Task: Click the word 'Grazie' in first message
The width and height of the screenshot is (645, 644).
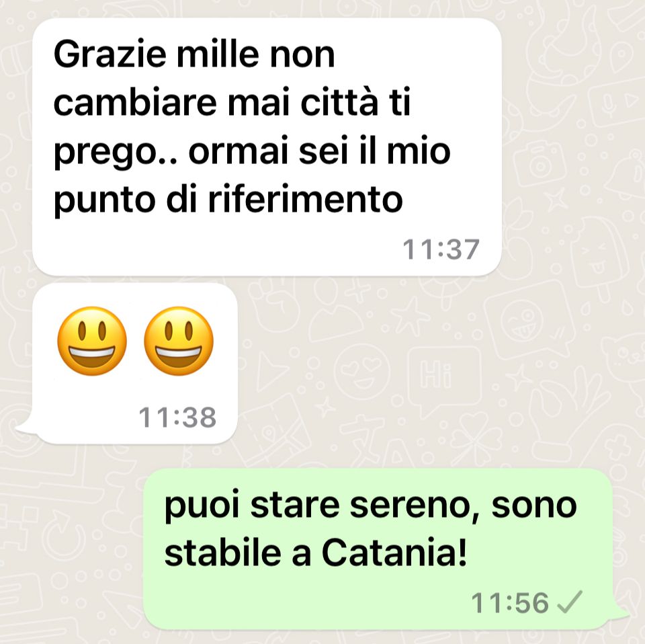Action: pos(110,54)
